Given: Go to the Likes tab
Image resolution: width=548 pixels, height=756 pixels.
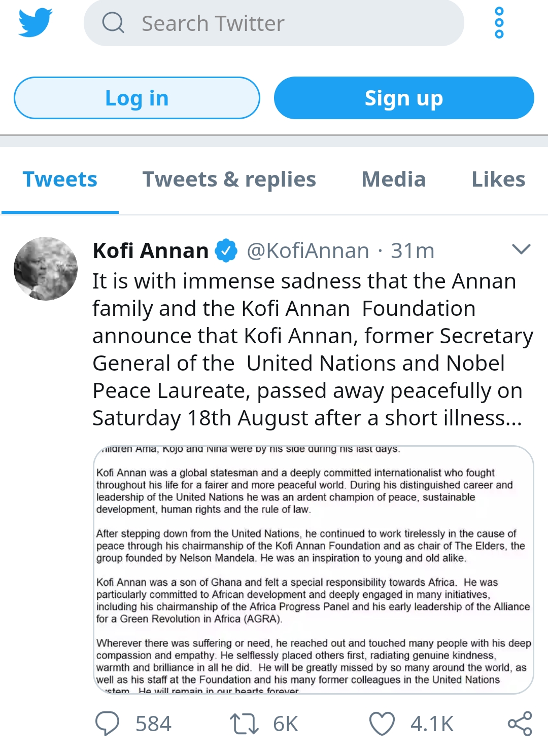Looking at the screenshot, I should point(498,179).
